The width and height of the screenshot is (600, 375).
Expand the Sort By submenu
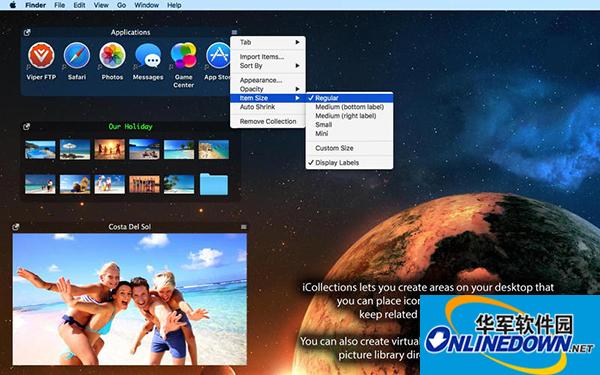(268, 66)
